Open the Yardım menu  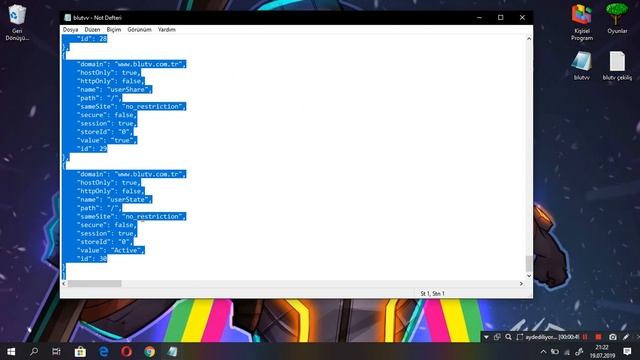tap(167, 30)
